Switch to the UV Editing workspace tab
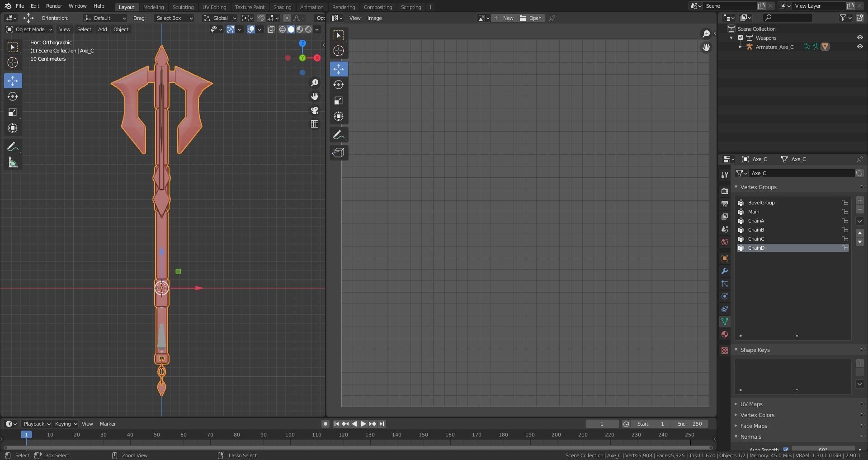868x460 pixels. pyautogui.click(x=214, y=7)
